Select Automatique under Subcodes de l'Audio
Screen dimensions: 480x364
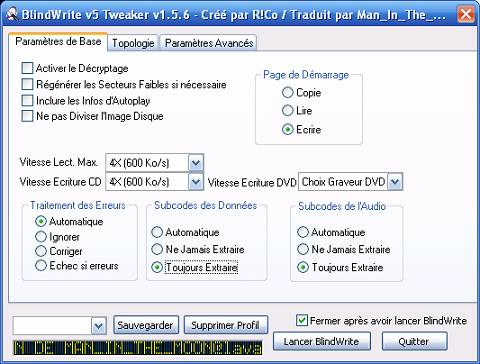303,232
